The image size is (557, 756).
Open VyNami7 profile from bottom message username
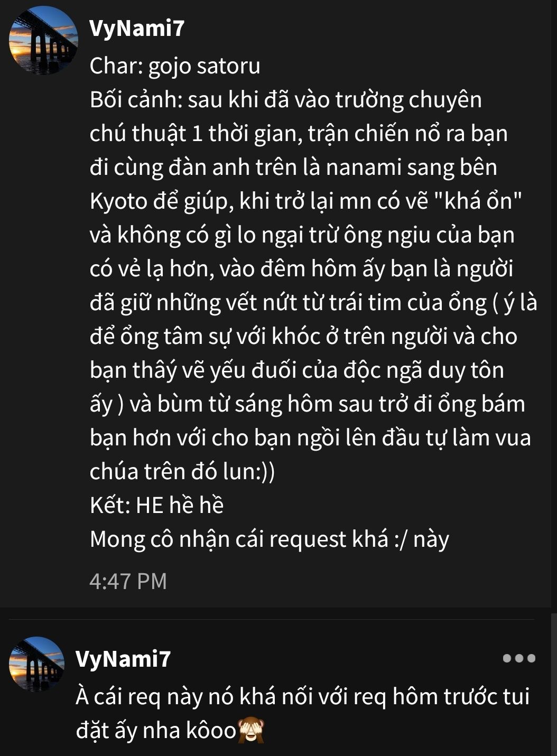point(123,659)
